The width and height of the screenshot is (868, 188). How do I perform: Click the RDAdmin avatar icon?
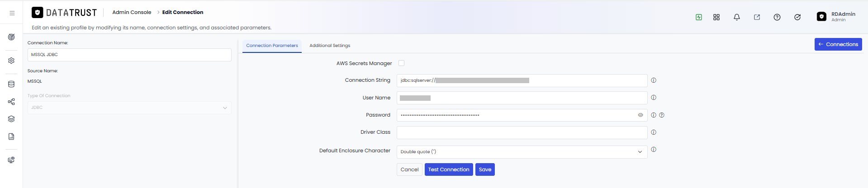[821, 17]
